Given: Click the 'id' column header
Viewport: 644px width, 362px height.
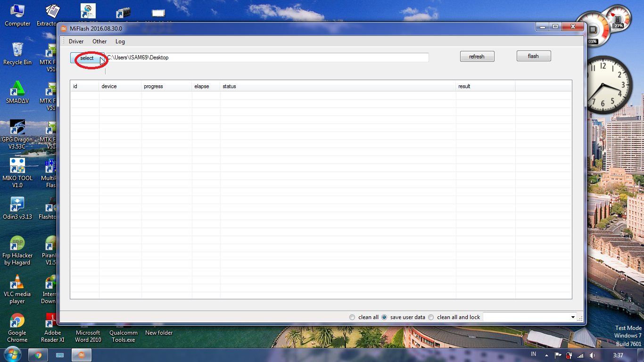Looking at the screenshot, I should click(x=85, y=86).
